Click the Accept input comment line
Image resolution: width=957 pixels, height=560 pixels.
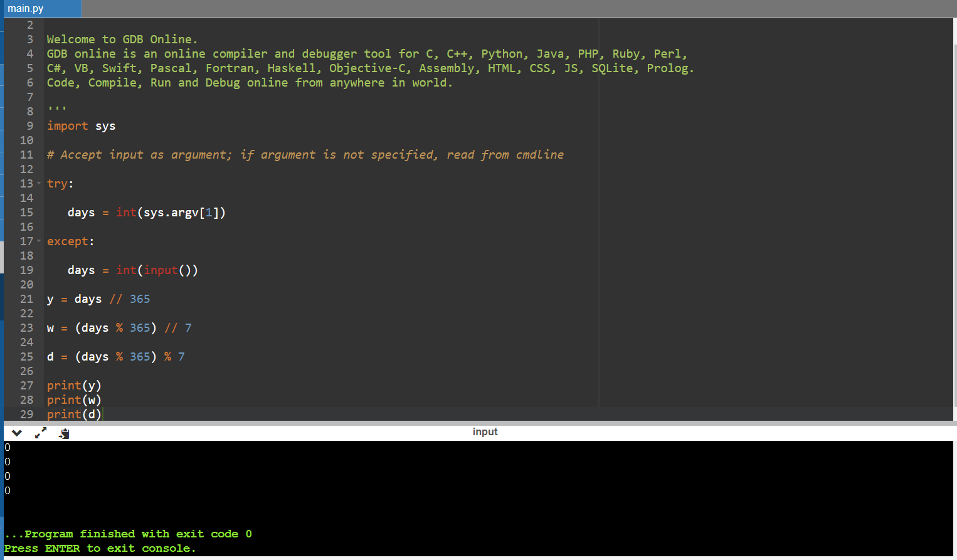tap(305, 155)
